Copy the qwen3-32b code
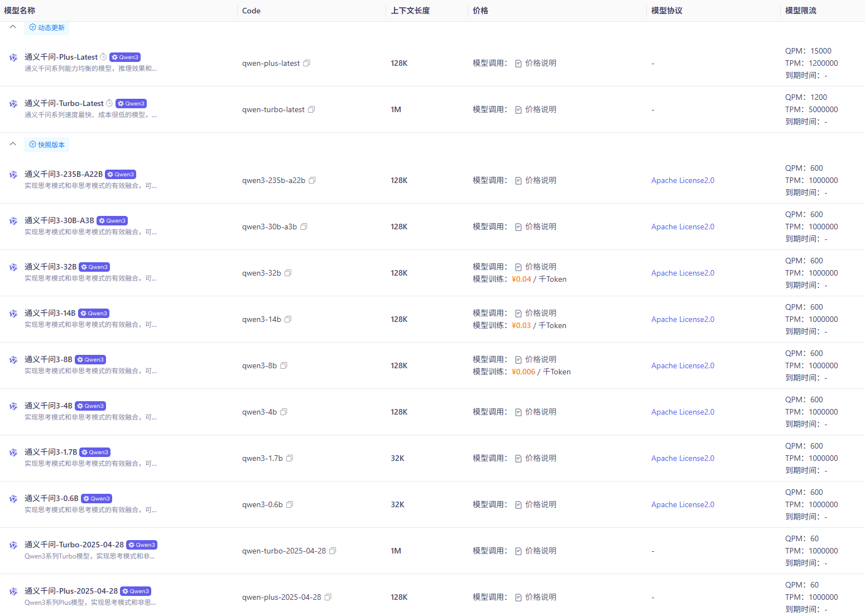865x616 pixels. (x=288, y=273)
